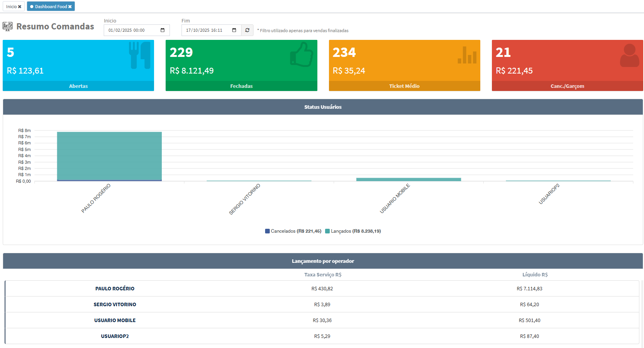644x348 pixels.
Task: Click the bar chart icon on Ticket Médio card
Action: pos(467,55)
